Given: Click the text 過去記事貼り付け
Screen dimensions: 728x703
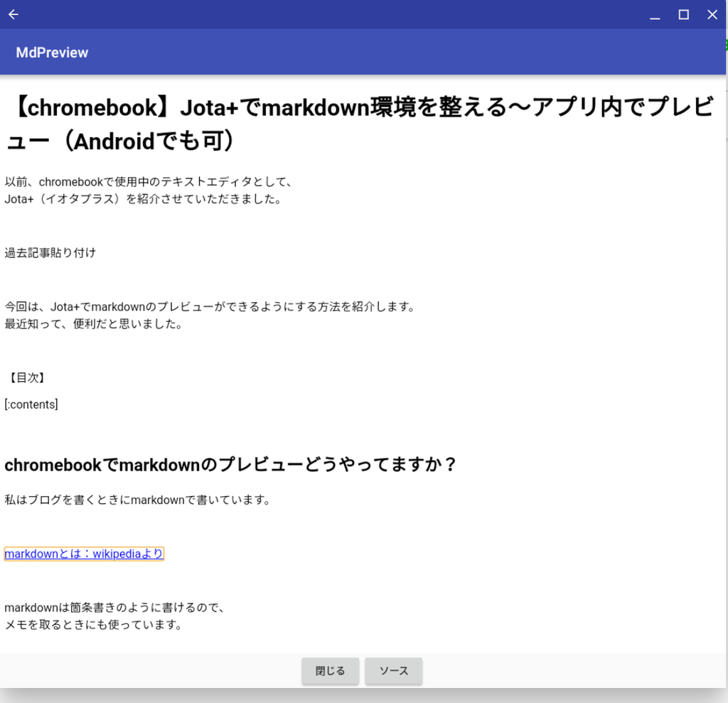Looking at the screenshot, I should (50, 253).
